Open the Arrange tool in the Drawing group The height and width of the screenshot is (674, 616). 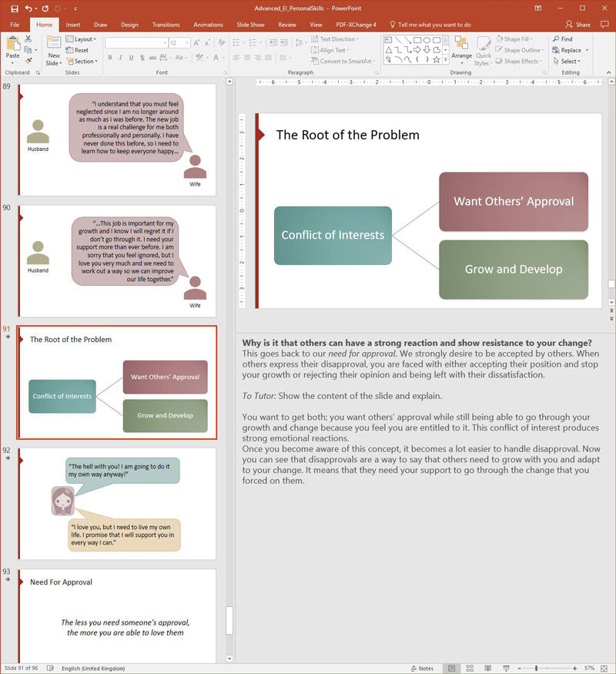tap(461, 46)
